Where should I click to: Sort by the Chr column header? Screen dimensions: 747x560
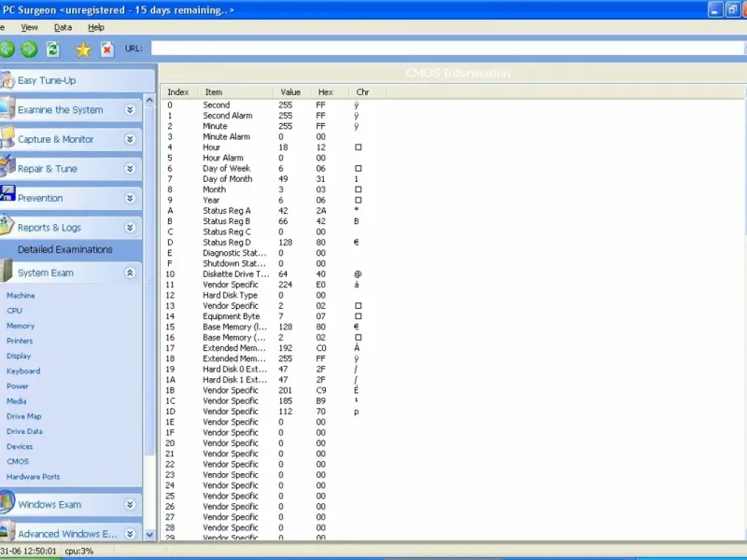pyautogui.click(x=367, y=91)
